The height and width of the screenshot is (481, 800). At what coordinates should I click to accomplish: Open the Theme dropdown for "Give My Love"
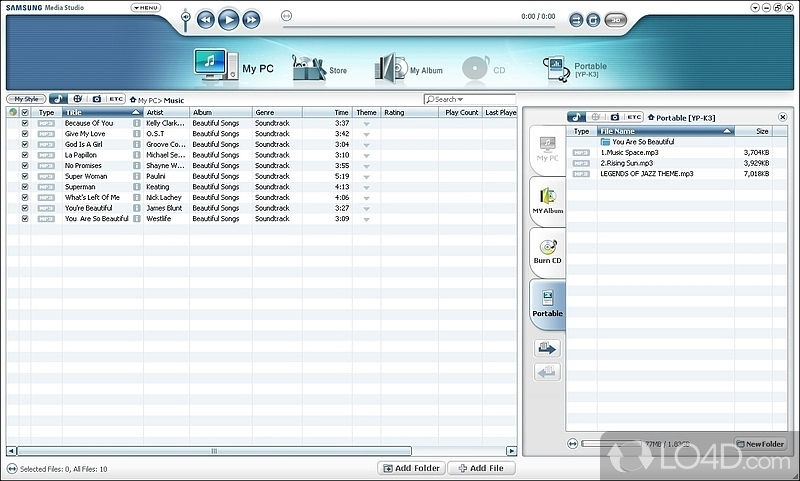366,134
